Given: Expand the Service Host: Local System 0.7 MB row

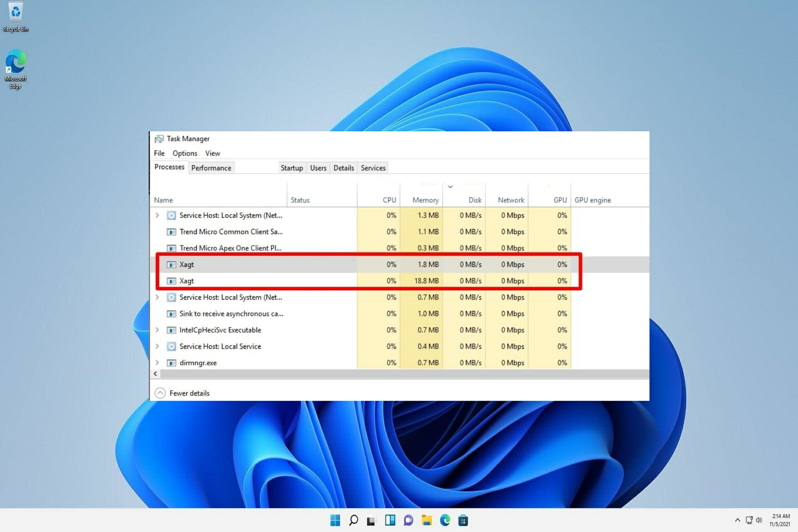Looking at the screenshot, I should pos(157,297).
